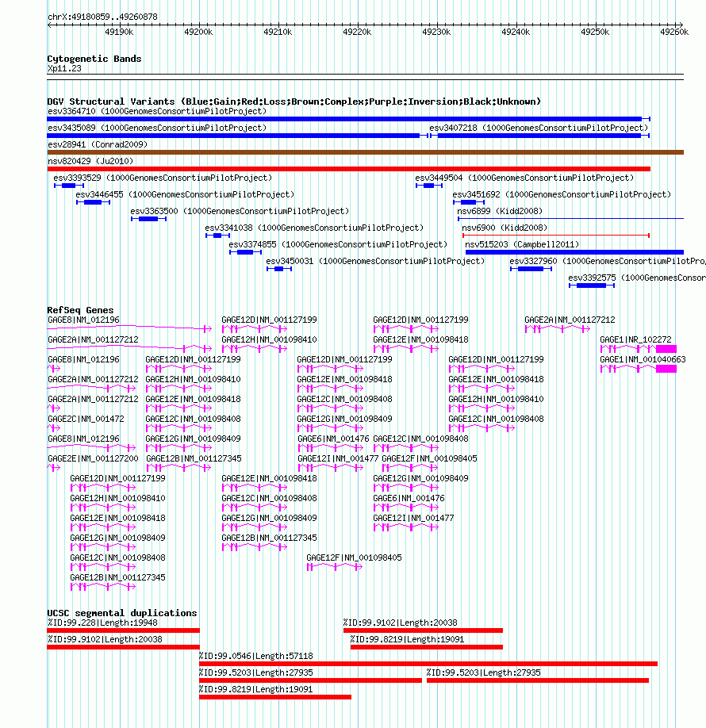Open the esv3374855 variant label
706x728 pixels.
click(338, 245)
